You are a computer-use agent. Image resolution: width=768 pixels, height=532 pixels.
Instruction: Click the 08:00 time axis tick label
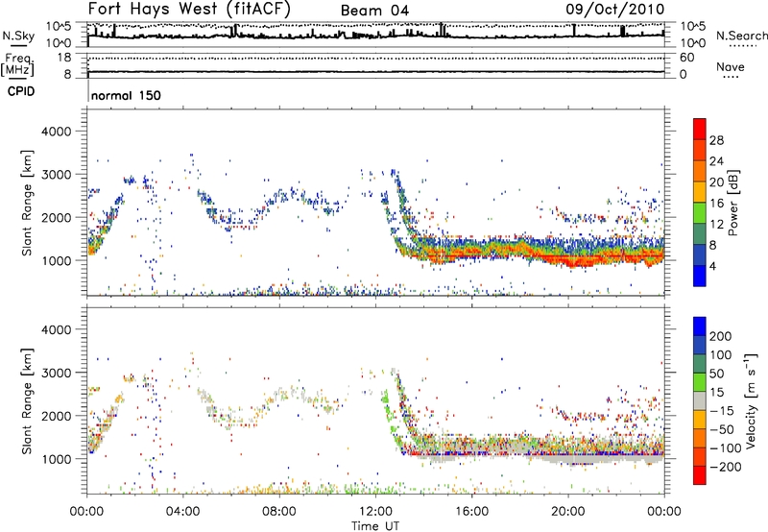pos(279,512)
